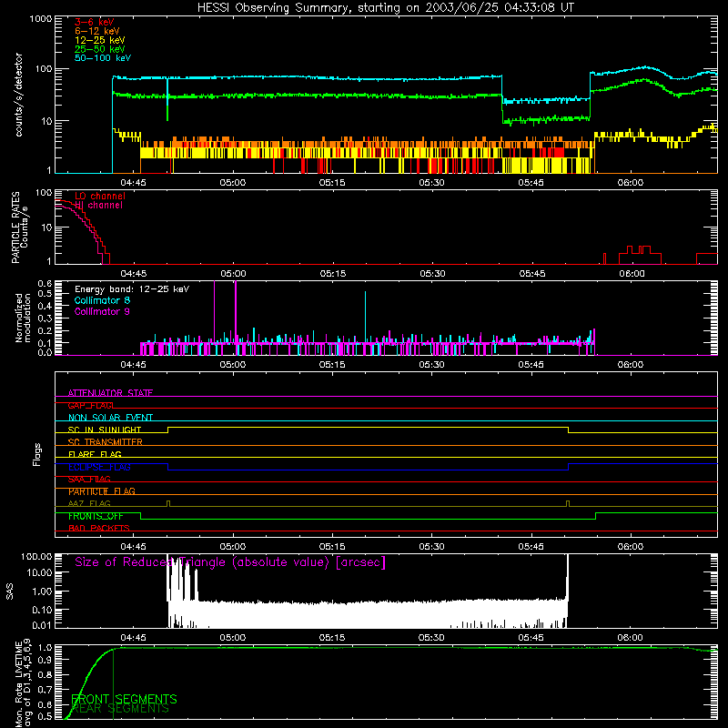This screenshot has height=728, width=728.
Task: Select the REAR SEGMENTS legend label
Action: pos(120,709)
